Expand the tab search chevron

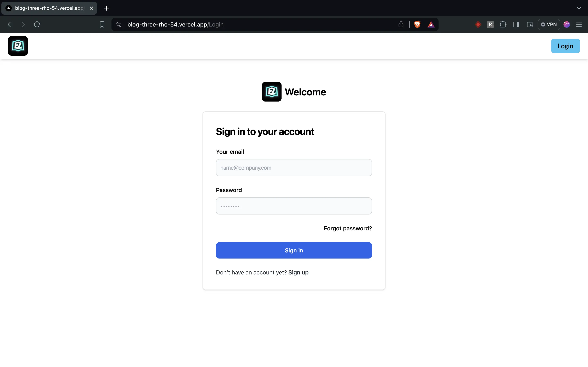579,8
